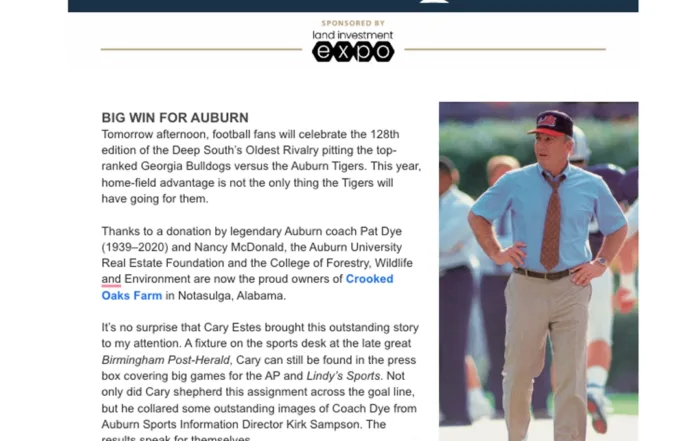Screen dimensions: 700x441
Task: Click the BIG WIN FOR AUBURN heading
Action: point(175,118)
